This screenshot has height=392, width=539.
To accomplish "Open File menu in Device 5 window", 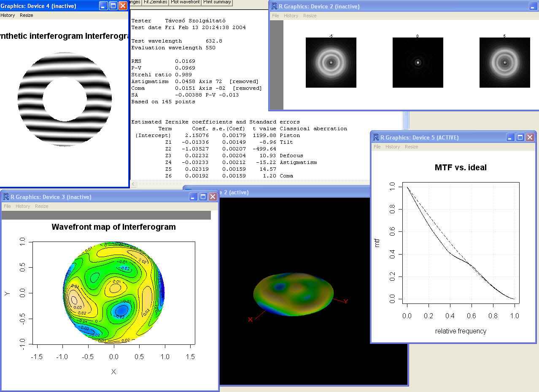I will click(377, 147).
